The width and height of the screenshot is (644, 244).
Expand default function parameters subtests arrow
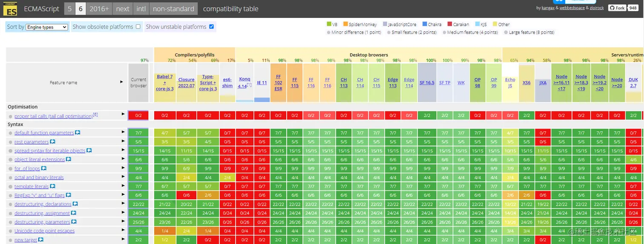123,132
